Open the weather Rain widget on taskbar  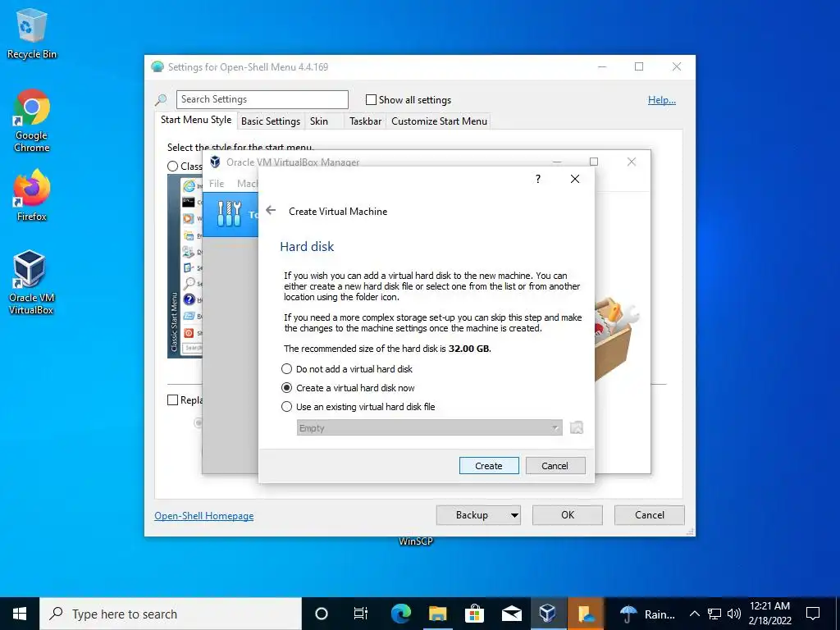tap(647, 614)
